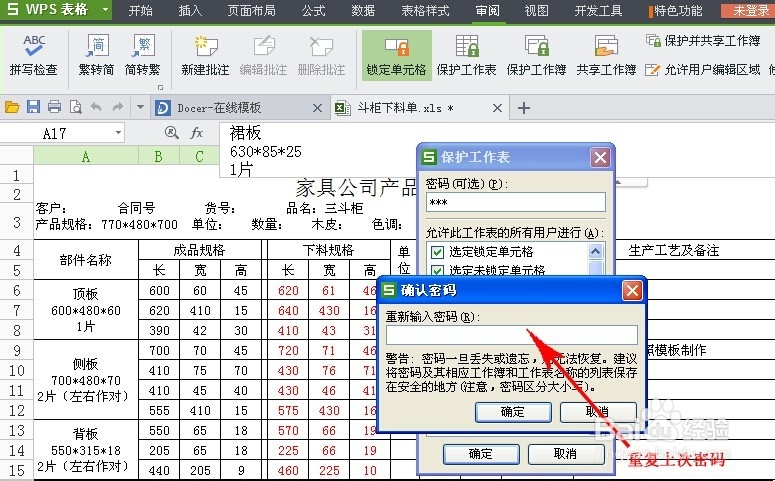775x481 pixels.
Task: Select the 背板 550*315*18 cell
Action: [86, 450]
